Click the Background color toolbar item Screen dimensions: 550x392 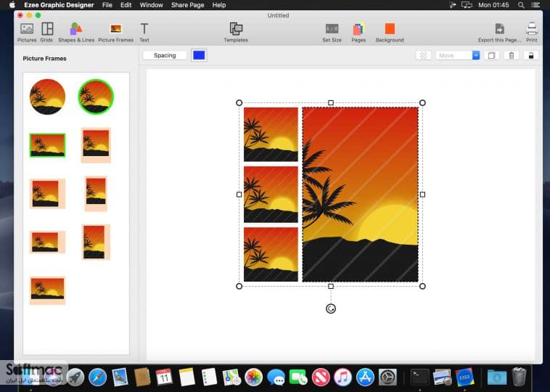390,33
